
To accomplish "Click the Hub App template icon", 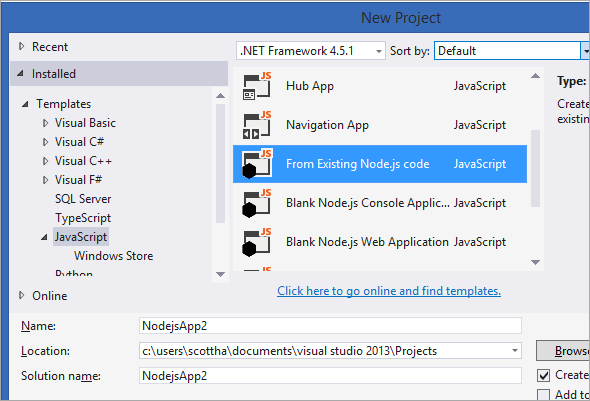I will tap(257, 86).
